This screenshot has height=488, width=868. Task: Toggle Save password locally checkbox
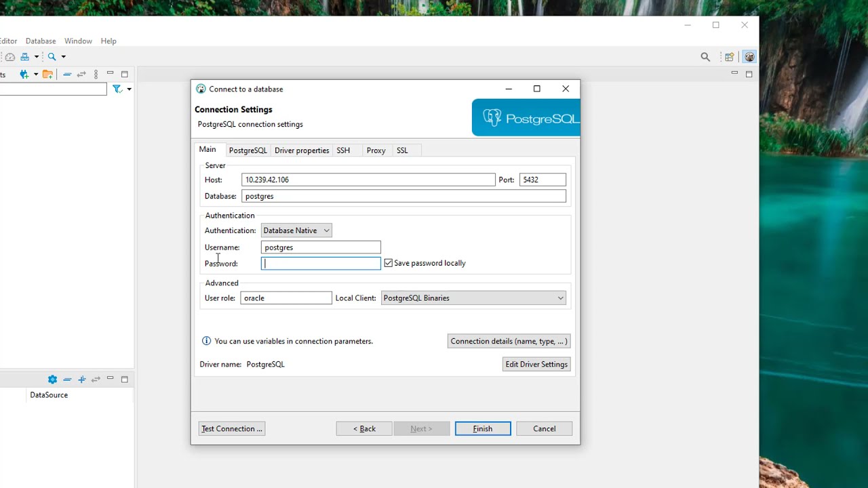click(x=389, y=263)
